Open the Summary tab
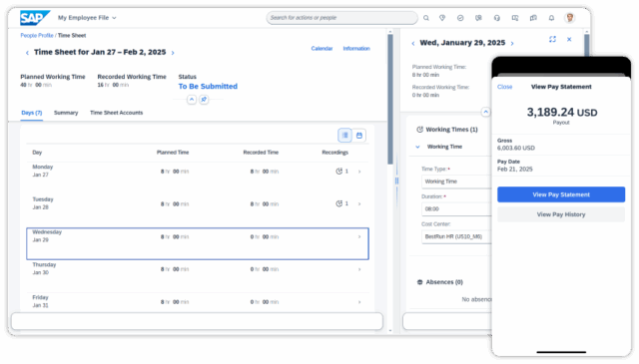Image resolution: width=639 pixels, height=364 pixels. coord(66,113)
